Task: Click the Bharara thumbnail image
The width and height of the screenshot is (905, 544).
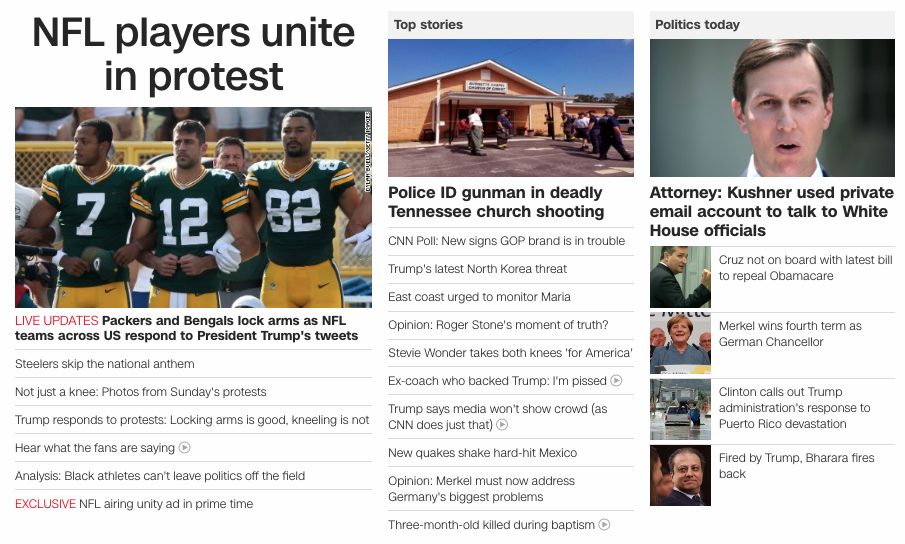Action: tap(680, 475)
